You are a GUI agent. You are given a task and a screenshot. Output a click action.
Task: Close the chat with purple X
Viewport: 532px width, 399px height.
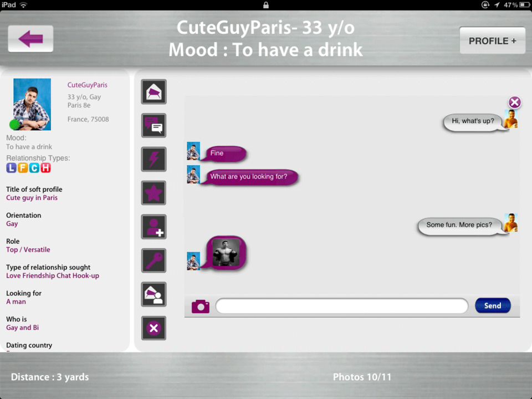coord(514,102)
